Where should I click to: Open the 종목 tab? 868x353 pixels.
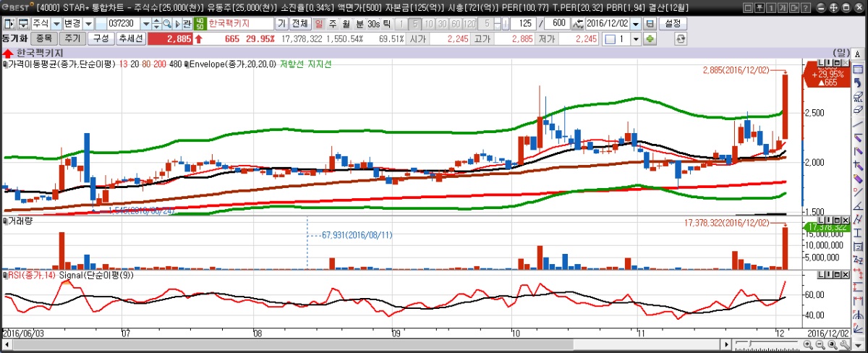[43, 38]
